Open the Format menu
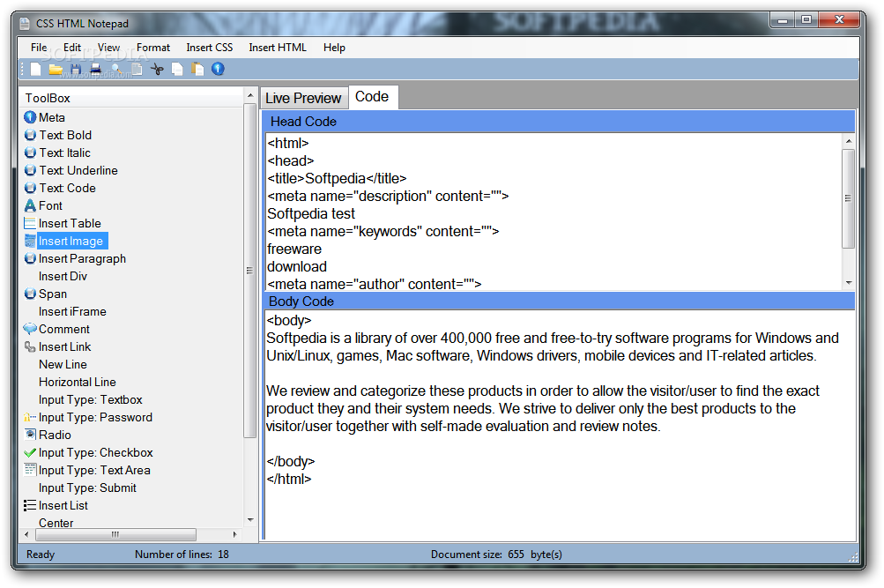 point(152,48)
